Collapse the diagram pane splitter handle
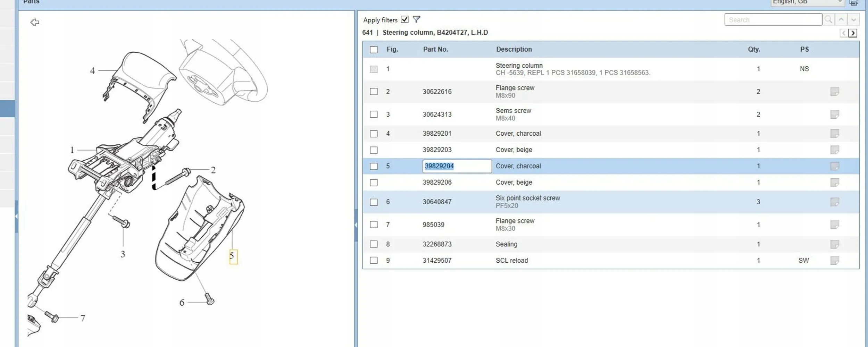Image resolution: width=868 pixels, height=347 pixels. (x=356, y=225)
